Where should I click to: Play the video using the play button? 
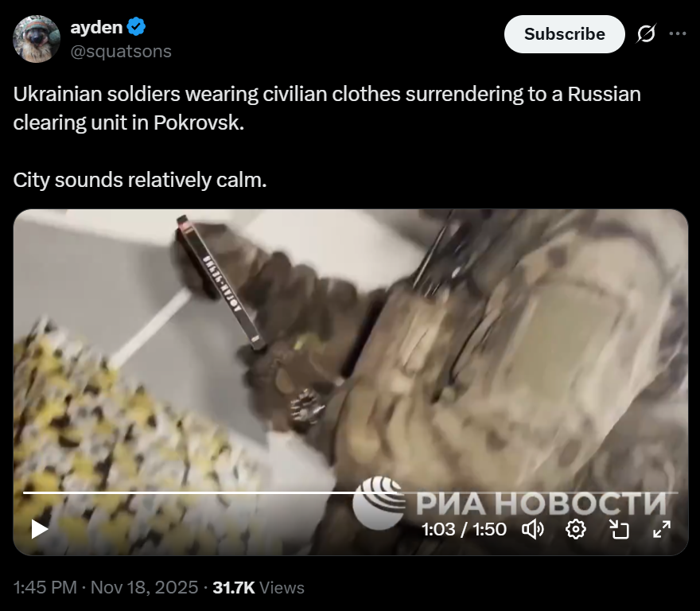pyautogui.click(x=39, y=529)
